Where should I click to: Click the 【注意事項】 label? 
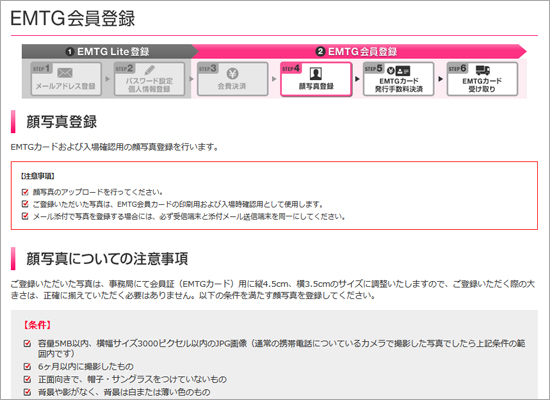click(x=38, y=176)
